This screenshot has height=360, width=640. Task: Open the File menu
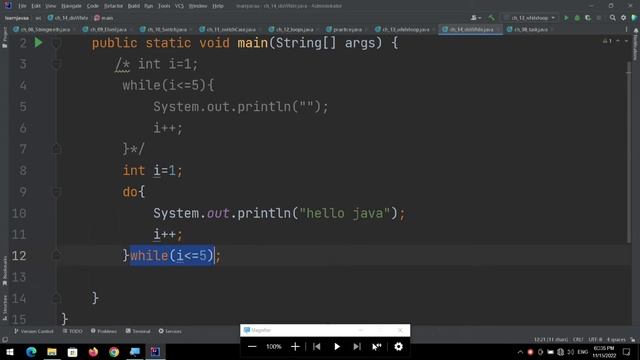22,6
